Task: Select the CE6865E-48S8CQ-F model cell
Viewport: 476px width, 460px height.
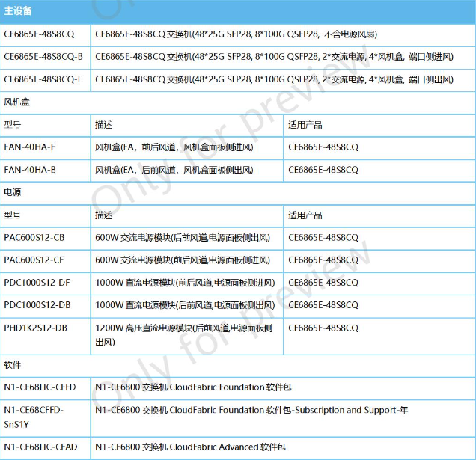Action: click(x=43, y=79)
